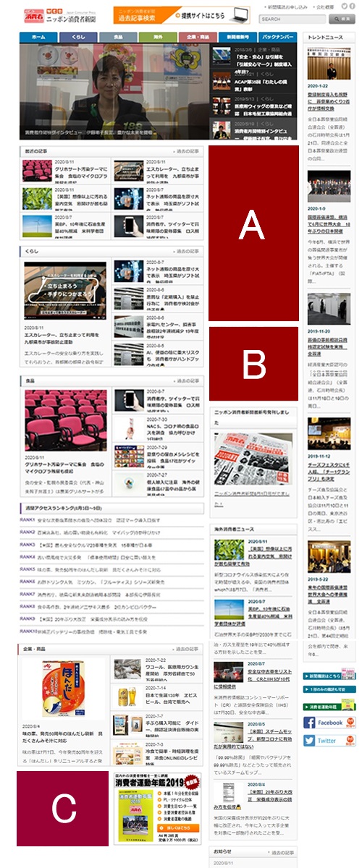Click the Facebook icon in the top header
This screenshot has height=868, width=362.
pyautogui.click(x=353, y=7)
